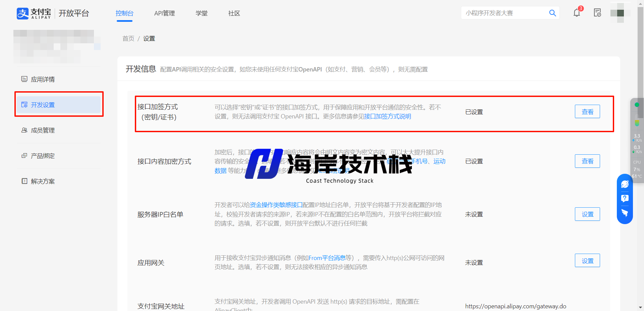Click 已设置 status for 接口内容加密方式
Image resolution: width=644 pixels, height=311 pixels.
474,161
